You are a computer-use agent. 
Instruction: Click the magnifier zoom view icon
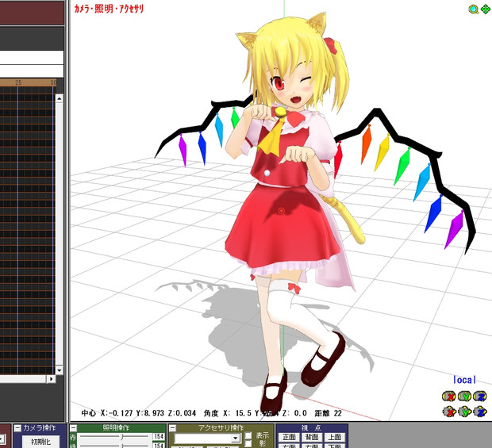(x=474, y=10)
